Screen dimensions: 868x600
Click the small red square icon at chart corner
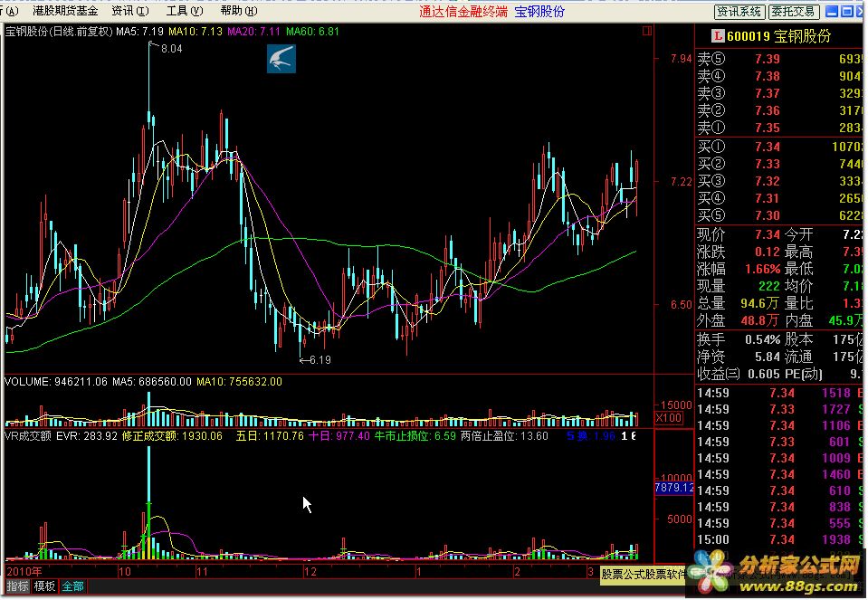pos(646,31)
